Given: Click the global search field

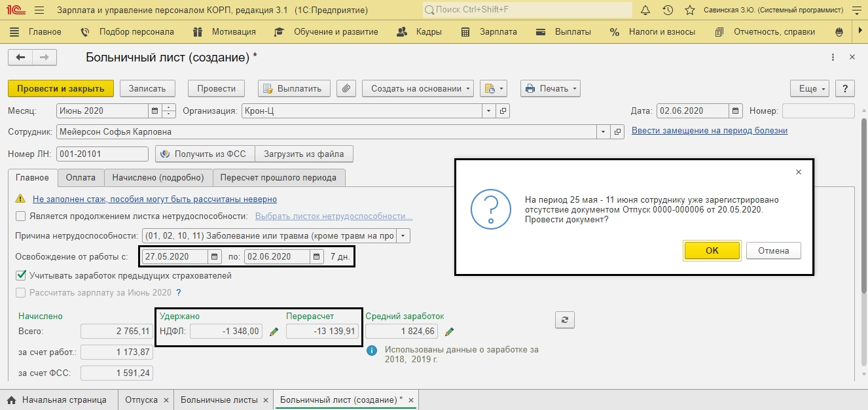Looking at the screenshot, I should tap(527, 10).
